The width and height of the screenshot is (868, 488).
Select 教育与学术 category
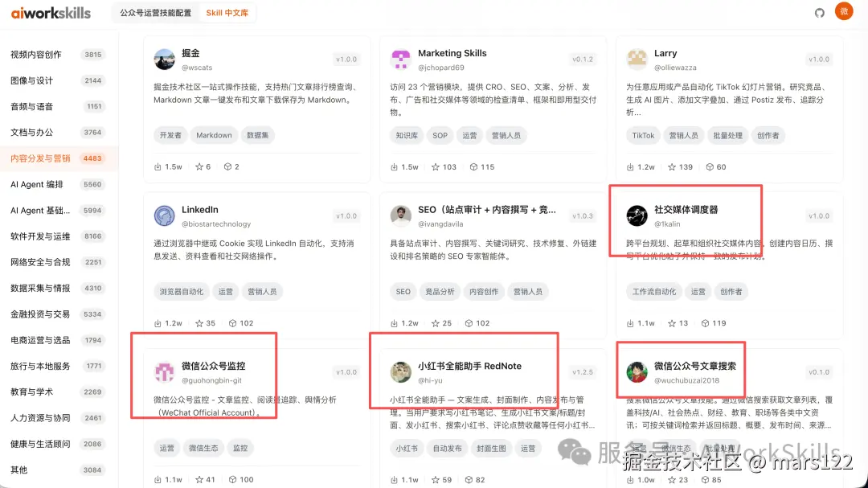pyautogui.click(x=58, y=392)
